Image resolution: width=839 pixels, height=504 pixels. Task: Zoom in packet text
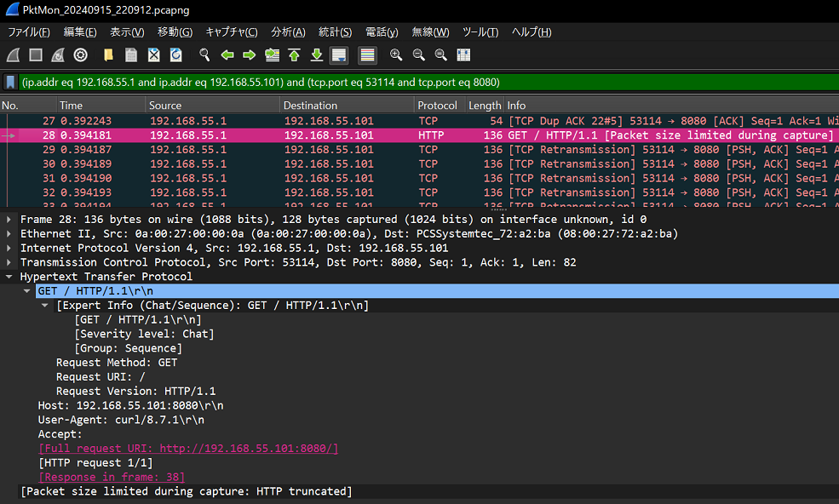[x=396, y=55]
